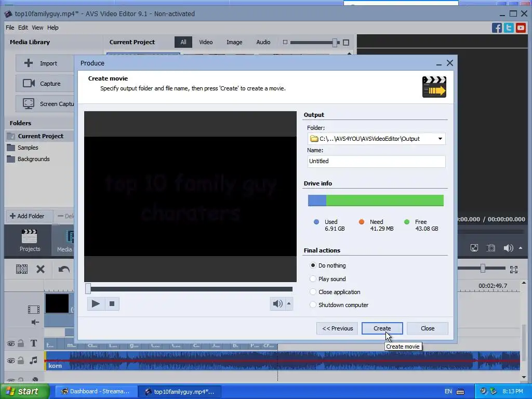The height and width of the screenshot is (399, 532).
Task: Open the File menu
Action: tap(10, 28)
